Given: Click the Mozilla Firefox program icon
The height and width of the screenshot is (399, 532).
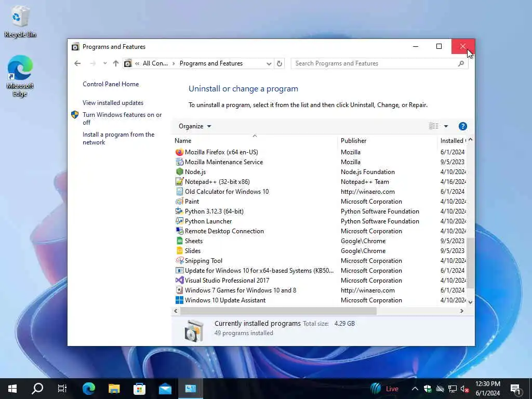Looking at the screenshot, I should tap(179, 152).
